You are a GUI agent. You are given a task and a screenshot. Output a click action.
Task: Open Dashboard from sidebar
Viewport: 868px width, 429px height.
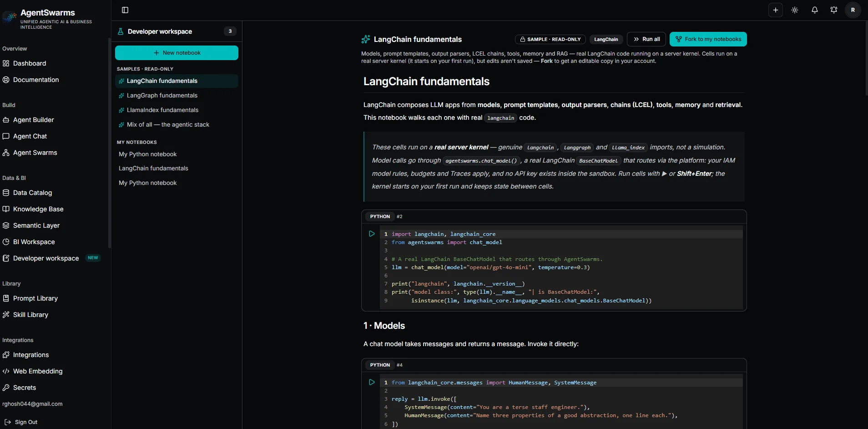click(x=30, y=63)
